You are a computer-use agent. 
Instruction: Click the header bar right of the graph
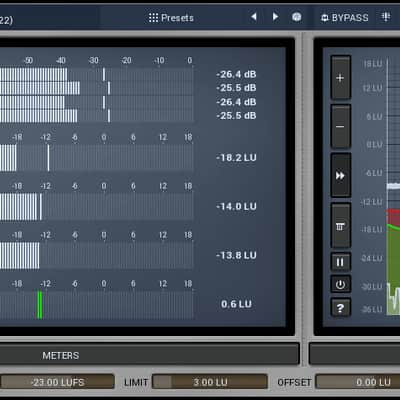click(355, 354)
